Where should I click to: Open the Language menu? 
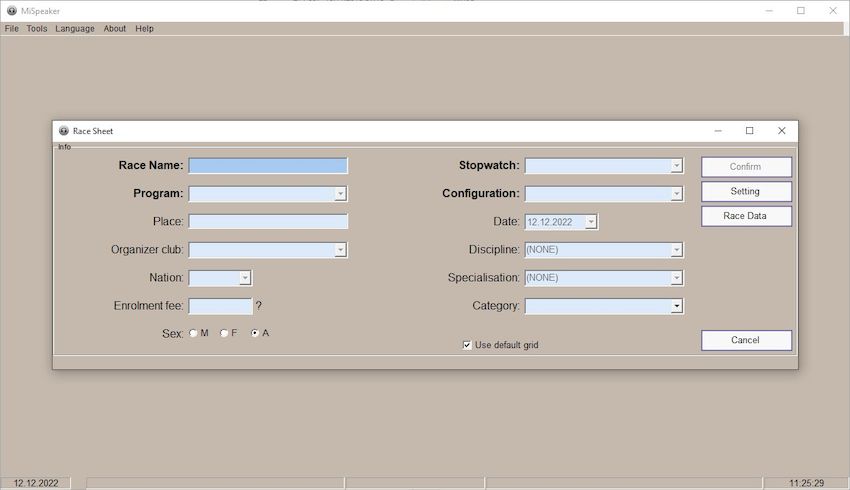click(75, 29)
